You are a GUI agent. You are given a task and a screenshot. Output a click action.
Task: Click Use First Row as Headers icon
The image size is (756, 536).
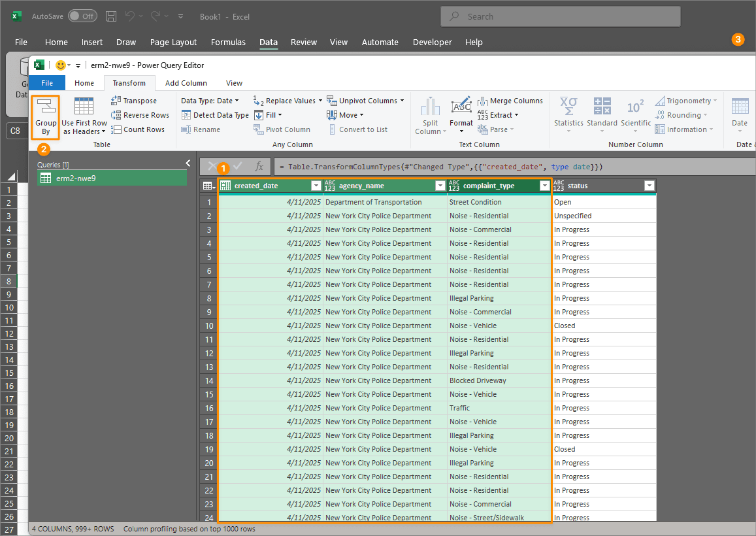point(84,107)
